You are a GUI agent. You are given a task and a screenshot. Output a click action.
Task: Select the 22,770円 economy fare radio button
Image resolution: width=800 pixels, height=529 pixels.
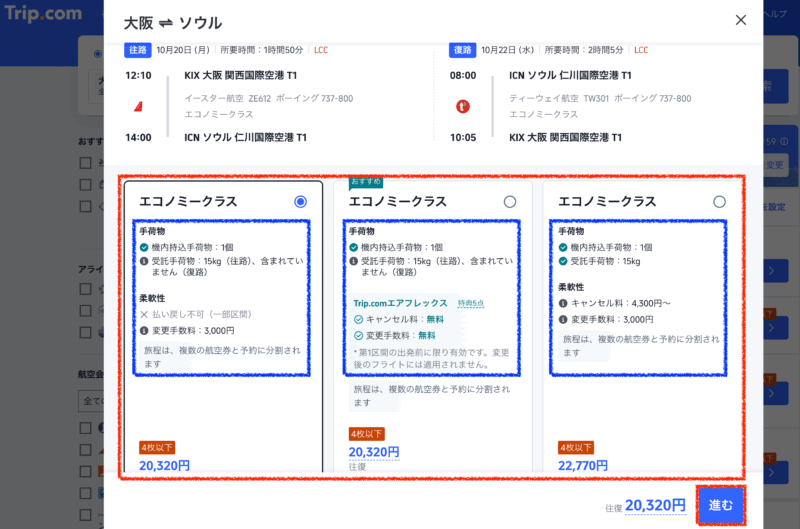tap(719, 202)
